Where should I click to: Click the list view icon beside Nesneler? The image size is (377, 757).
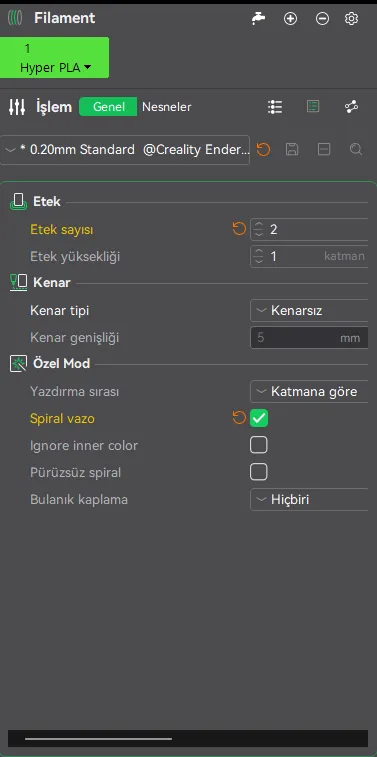point(275,107)
